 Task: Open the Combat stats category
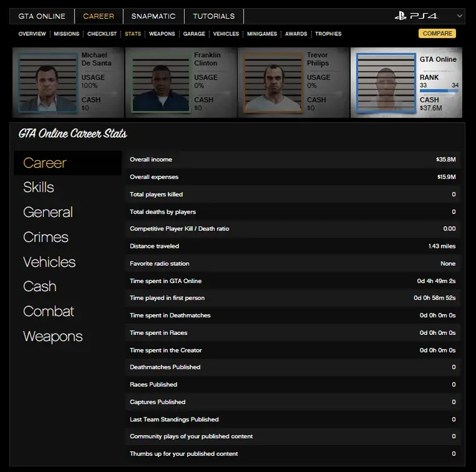click(x=49, y=311)
